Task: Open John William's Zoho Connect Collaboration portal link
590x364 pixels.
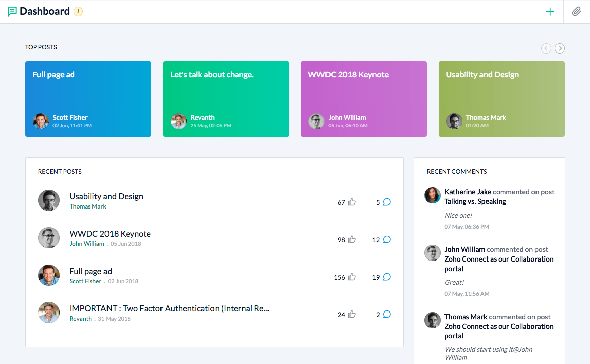Action: [499, 264]
